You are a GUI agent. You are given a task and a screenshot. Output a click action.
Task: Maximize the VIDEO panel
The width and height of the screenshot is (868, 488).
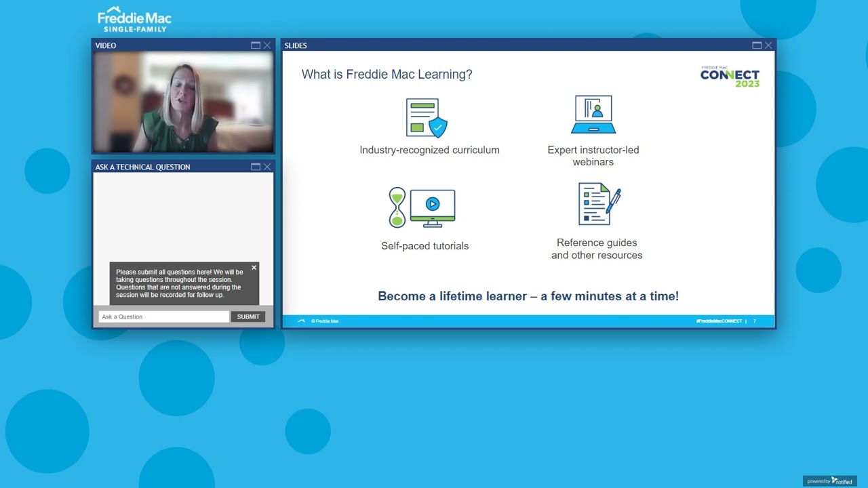[256, 45]
